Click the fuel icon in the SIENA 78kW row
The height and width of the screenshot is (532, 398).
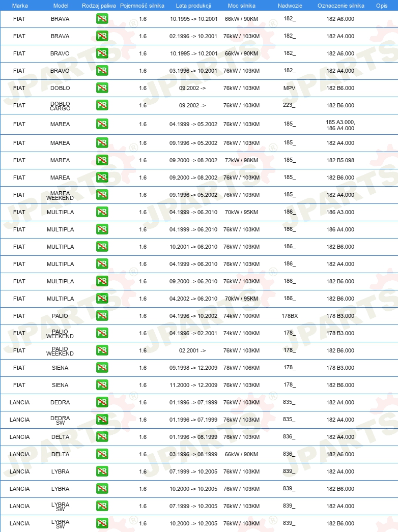[x=102, y=368]
